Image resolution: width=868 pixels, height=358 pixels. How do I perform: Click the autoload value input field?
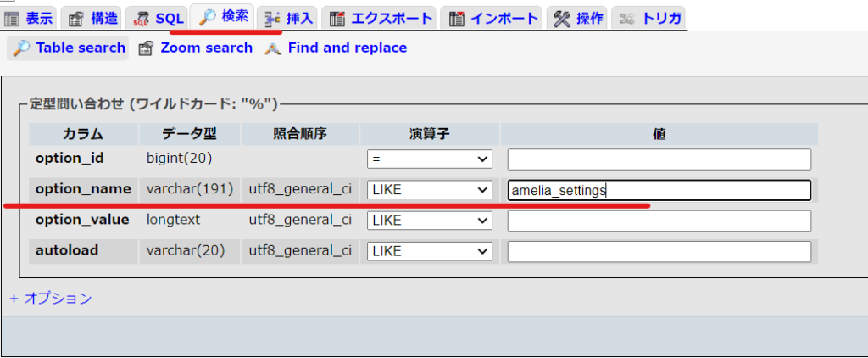point(659,252)
